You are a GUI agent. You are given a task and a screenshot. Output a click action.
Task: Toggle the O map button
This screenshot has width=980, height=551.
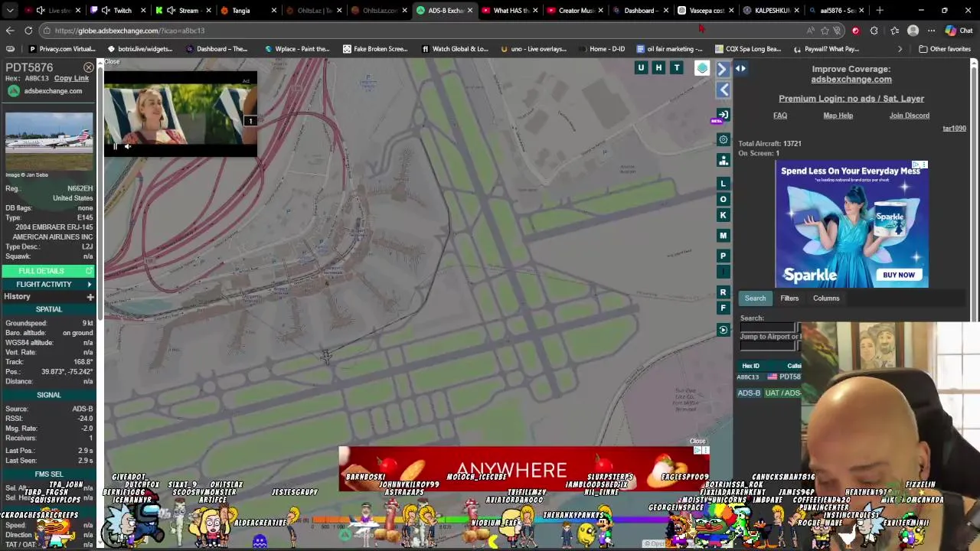[x=723, y=200]
